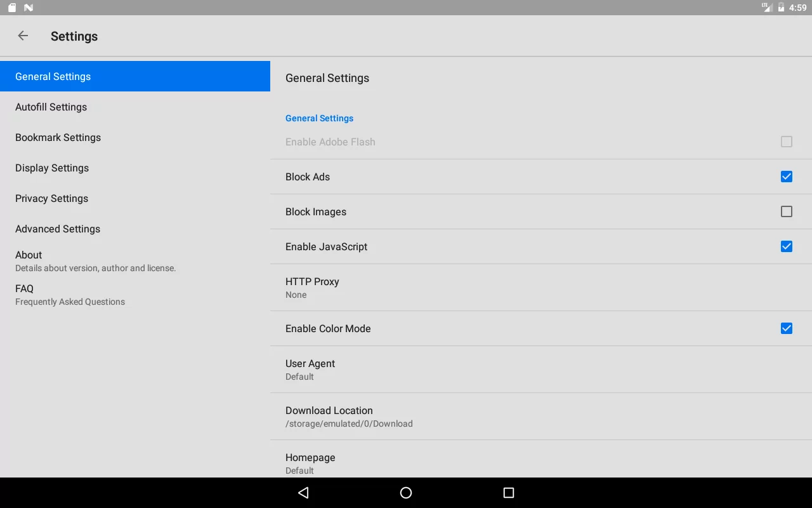This screenshot has width=812, height=508.
Task: Tap the LTE signal icon
Action: [x=767, y=7]
